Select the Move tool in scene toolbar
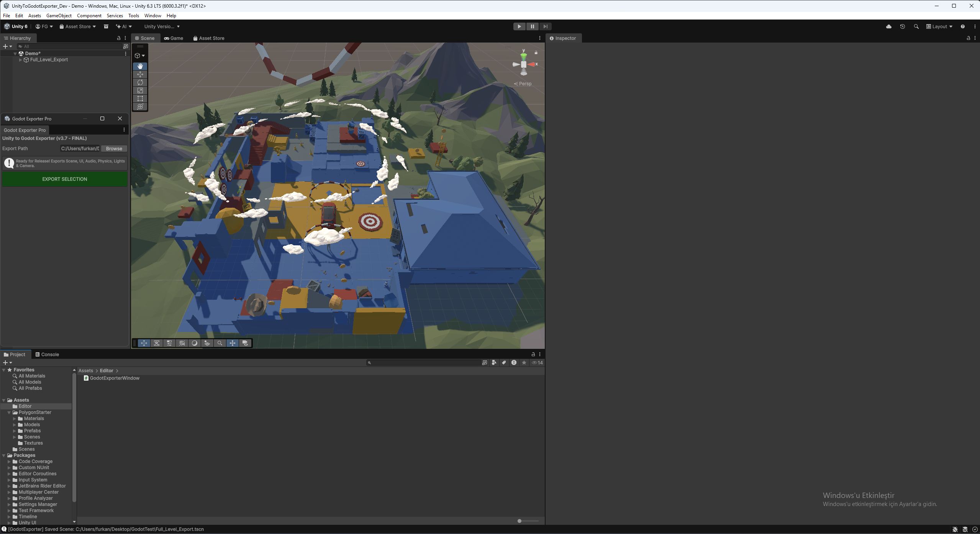Screen dimensions: 980x534 click(140, 74)
